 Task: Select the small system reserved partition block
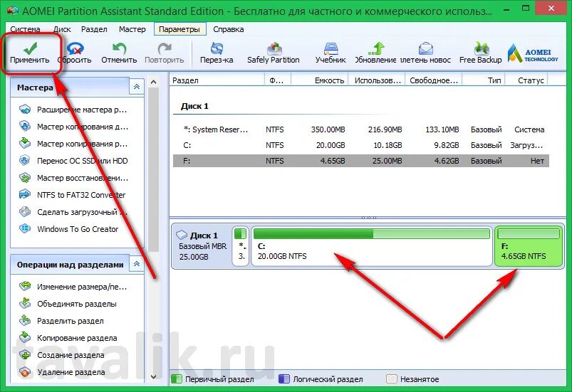[x=241, y=246]
